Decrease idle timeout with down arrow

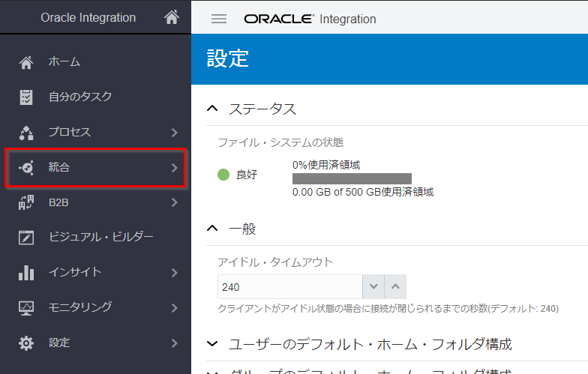pos(373,287)
